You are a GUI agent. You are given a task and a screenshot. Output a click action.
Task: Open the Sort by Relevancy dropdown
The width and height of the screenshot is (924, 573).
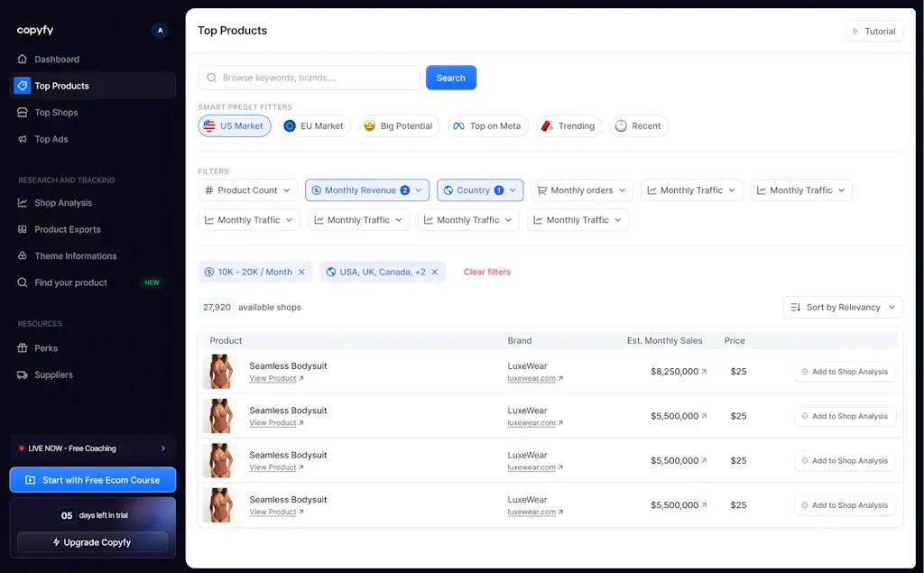point(843,308)
